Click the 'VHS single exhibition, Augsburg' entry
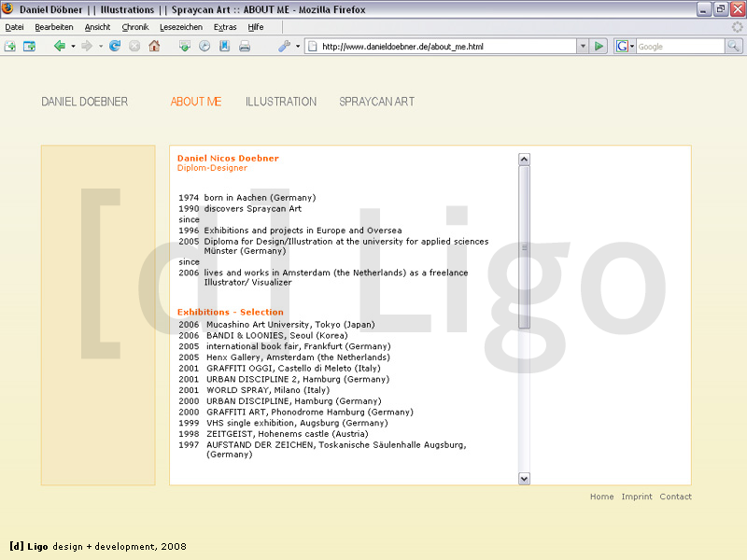The height and width of the screenshot is (560, 747). 297,423
